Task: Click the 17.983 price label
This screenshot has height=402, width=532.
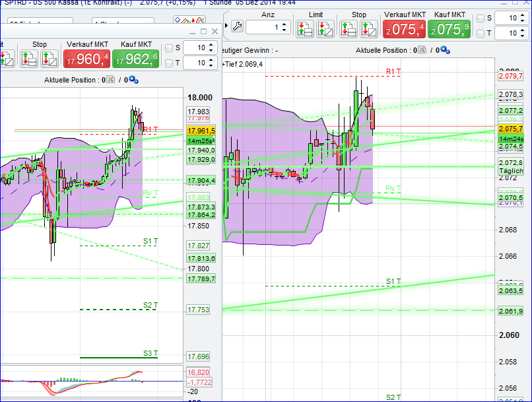Action: click(199, 112)
